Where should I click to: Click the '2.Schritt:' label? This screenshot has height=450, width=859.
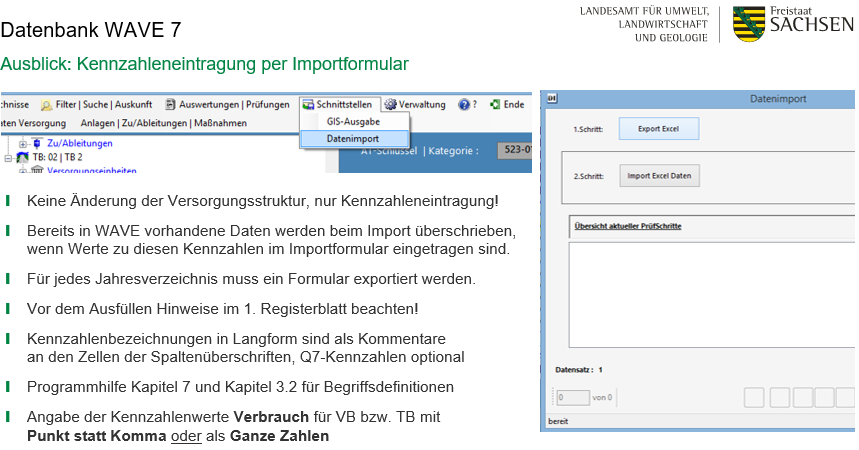tap(588, 176)
